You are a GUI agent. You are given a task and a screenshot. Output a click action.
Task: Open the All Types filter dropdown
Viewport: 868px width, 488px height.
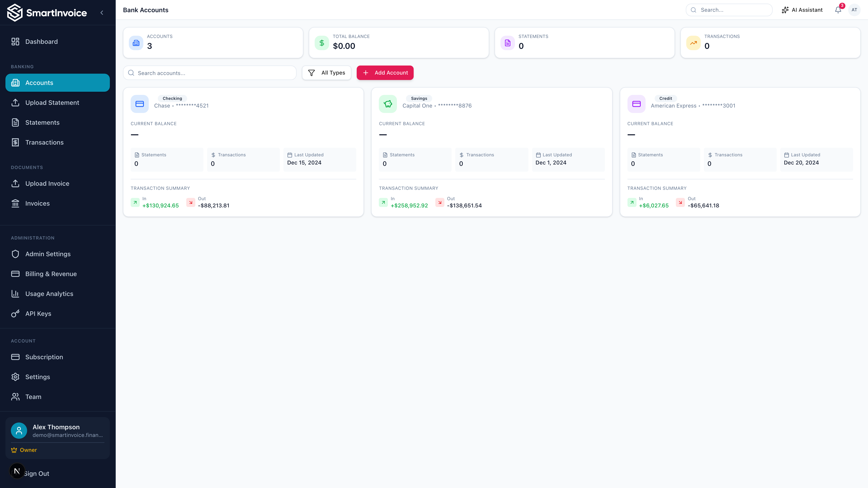[326, 73]
